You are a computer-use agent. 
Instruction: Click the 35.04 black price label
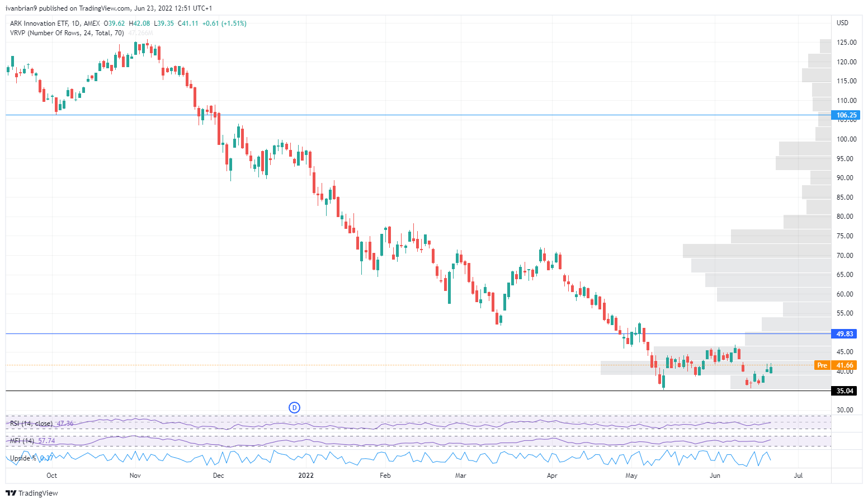[845, 391]
